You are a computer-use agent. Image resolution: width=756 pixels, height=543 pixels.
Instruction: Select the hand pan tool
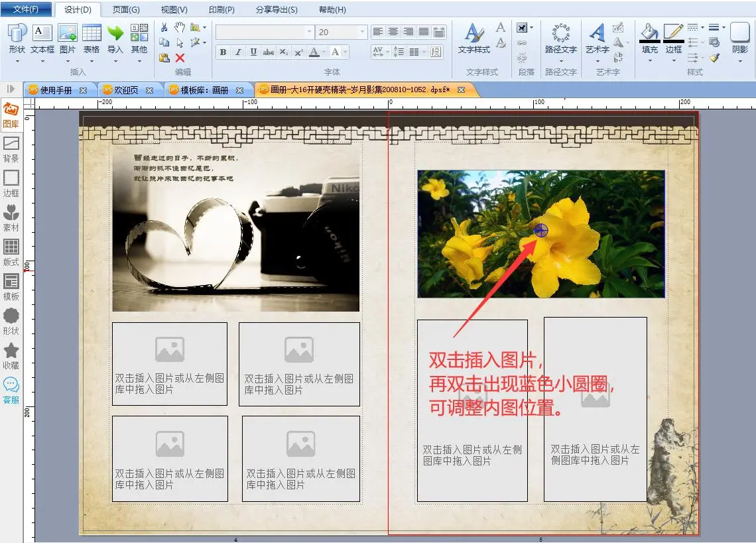point(180,28)
